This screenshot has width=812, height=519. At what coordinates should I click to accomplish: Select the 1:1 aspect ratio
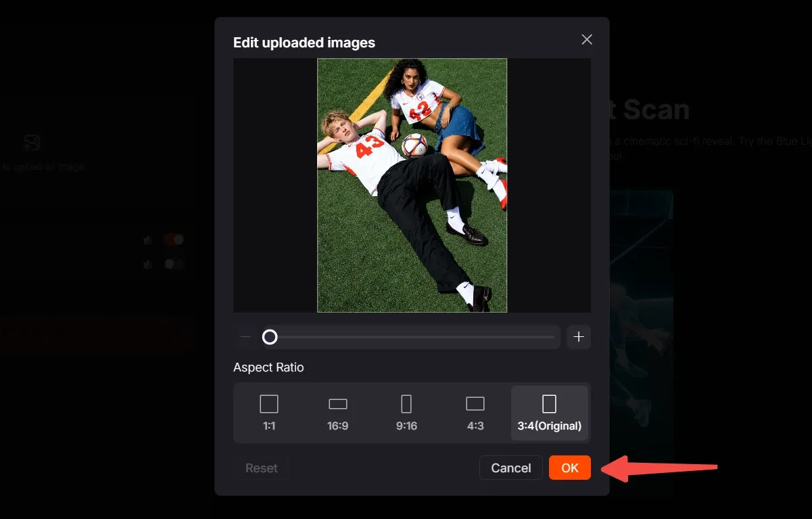pyautogui.click(x=269, y=413)
